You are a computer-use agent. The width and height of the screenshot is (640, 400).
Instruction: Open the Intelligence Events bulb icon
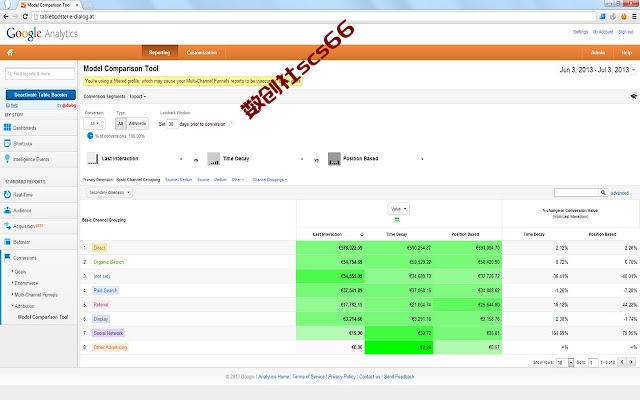[x=7, y=159]
